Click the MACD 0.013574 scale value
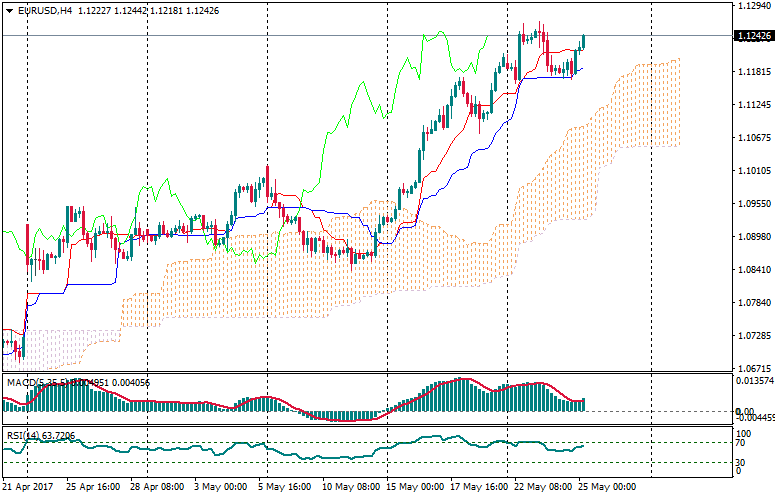 [x=753, y=381]
